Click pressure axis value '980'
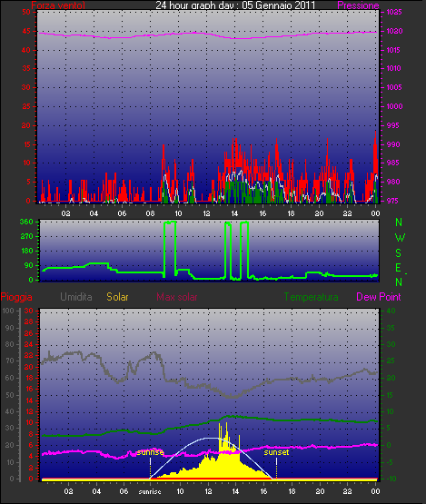Image resolution: width=426 pixels, height=504 pixels. [x=393, y=182]
